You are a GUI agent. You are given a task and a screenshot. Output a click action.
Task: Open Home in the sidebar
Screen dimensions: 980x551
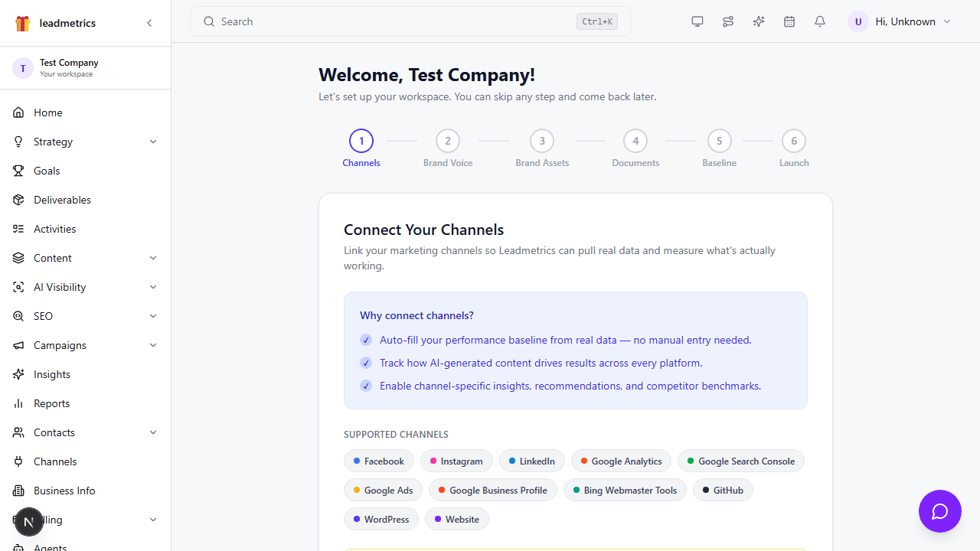pyautogui.click(x=85, y=112)
